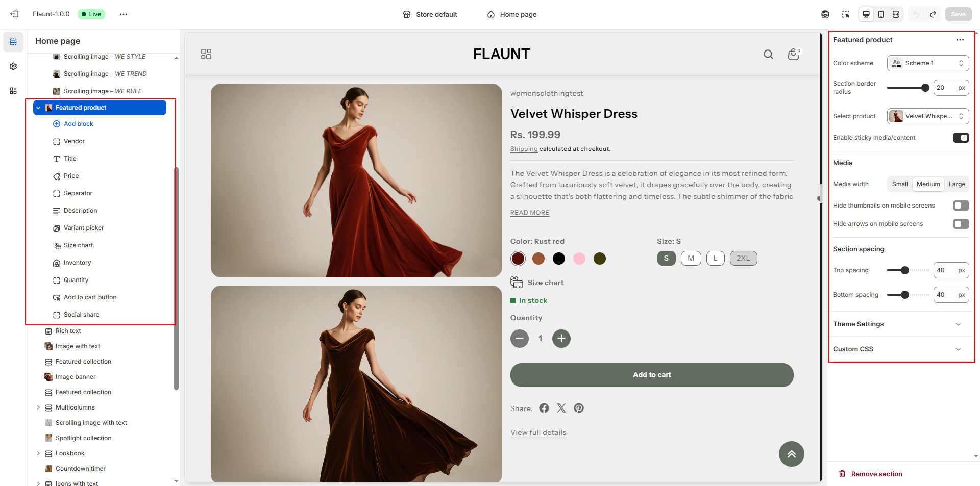Select Small media width option
980x486 pixels.
900,184
